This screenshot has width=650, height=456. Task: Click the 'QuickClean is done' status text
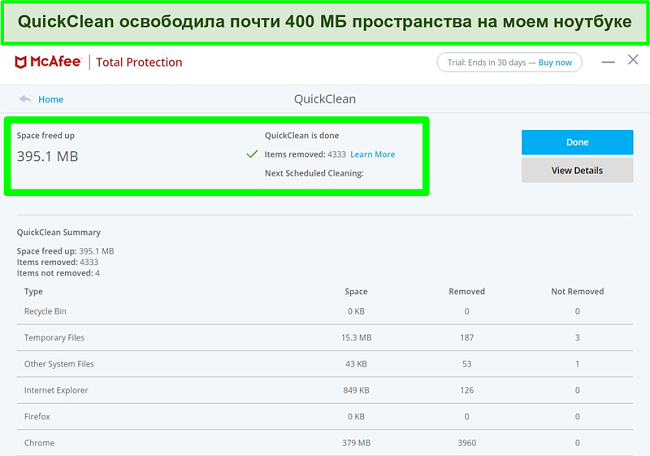point(302,136)
